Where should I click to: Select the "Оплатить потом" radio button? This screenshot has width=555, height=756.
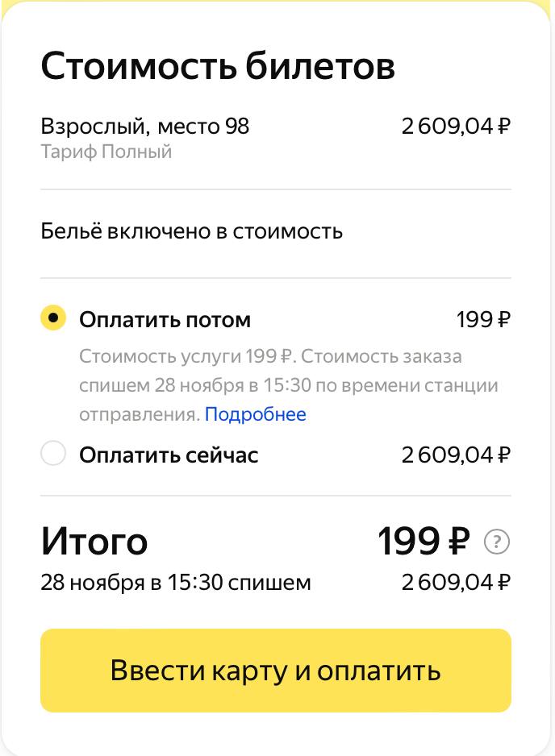[53, 318]
